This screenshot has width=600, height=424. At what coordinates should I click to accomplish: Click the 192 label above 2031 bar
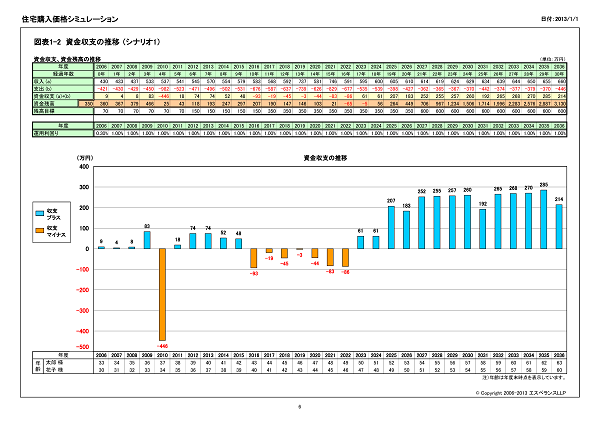click(x=483, y=204)
